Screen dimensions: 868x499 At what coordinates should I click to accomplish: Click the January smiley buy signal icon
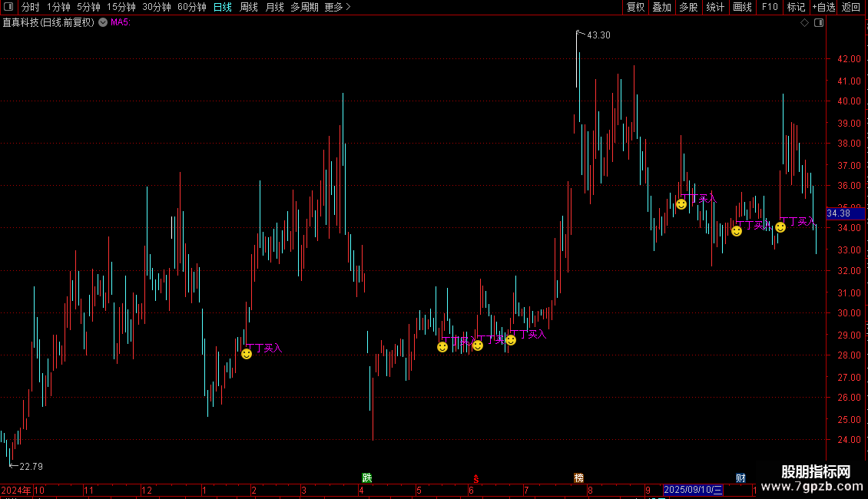(x=247, y=353)
